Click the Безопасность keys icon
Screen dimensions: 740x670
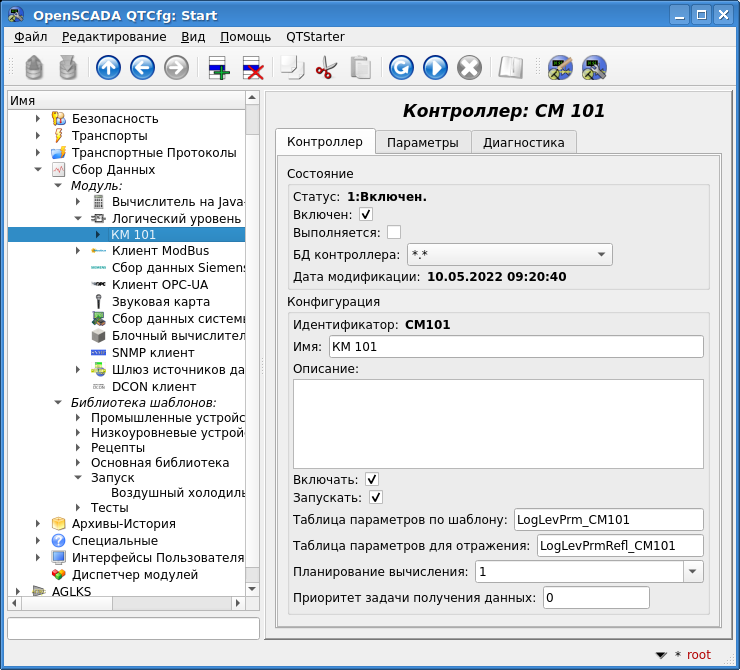(59, 118)
